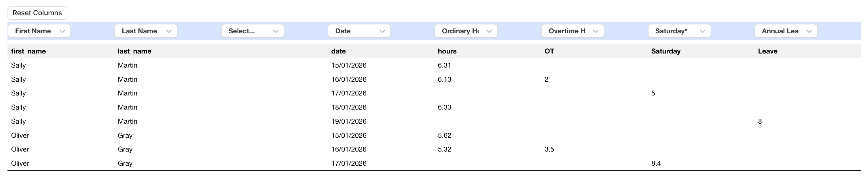Click the Saturday value 8.4 cell
This screenshot has height=176, width=868.
(656, 164)
